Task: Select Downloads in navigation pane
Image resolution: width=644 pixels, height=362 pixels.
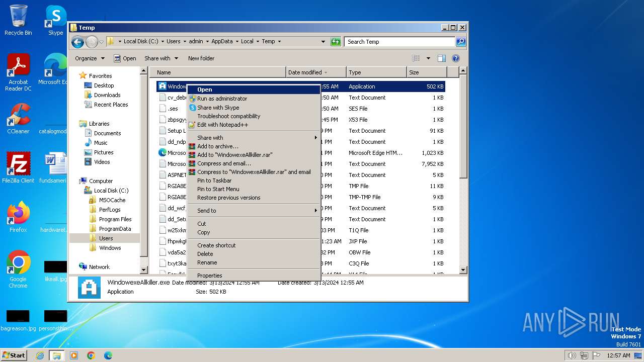Action: click(107, 95)
